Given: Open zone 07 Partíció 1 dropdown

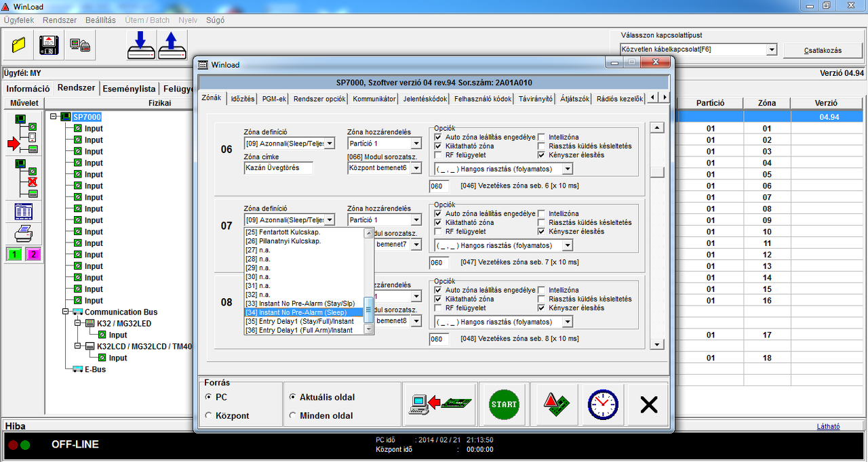Looking at the screenshot, I should click(x=416, y=219).
